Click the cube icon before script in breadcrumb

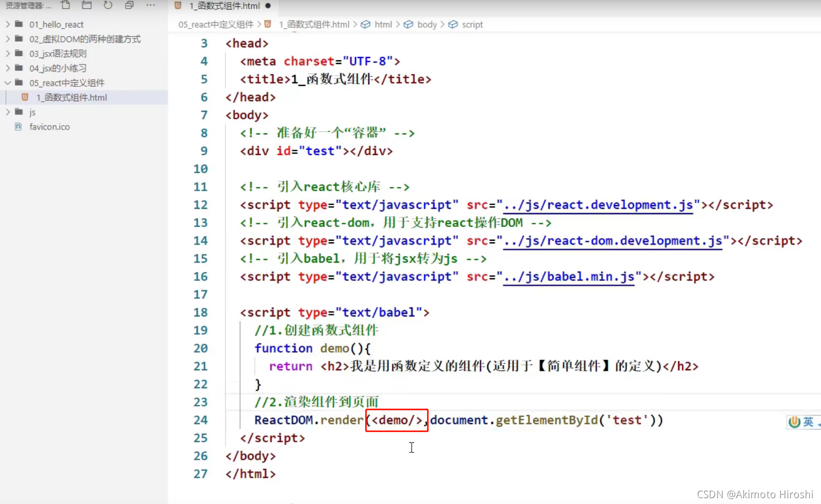click(x=453, y=24)
